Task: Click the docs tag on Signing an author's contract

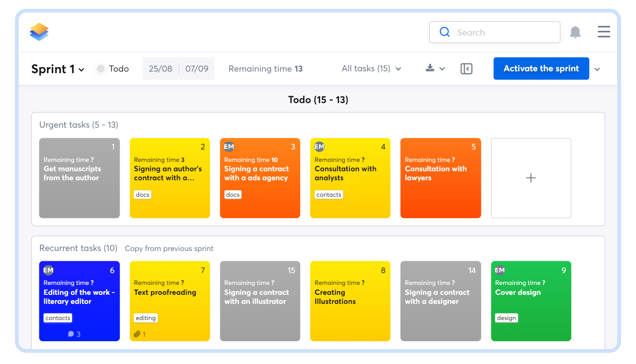Action: 142,194
